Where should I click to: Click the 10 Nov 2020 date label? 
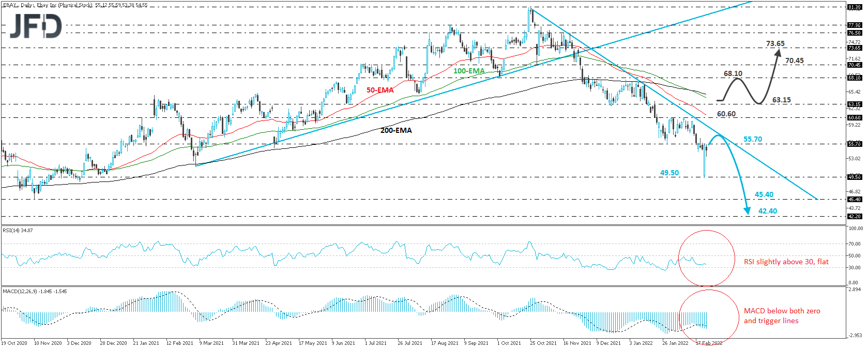pos(48,343)
